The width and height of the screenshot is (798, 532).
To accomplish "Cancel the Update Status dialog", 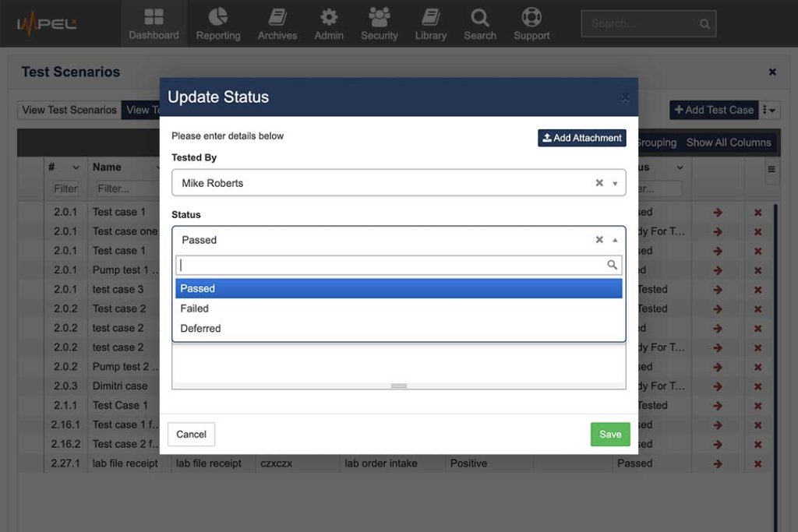I will [x=191, y=434].
